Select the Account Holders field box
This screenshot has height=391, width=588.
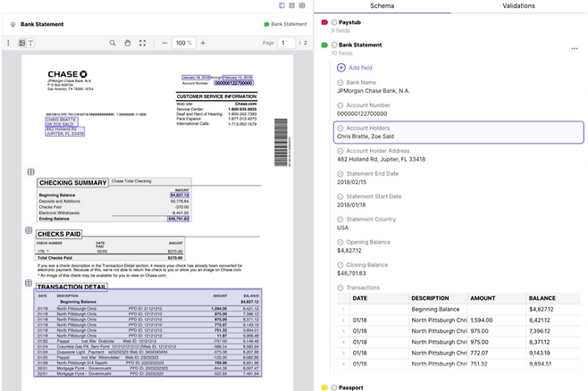tap(458, 133)
